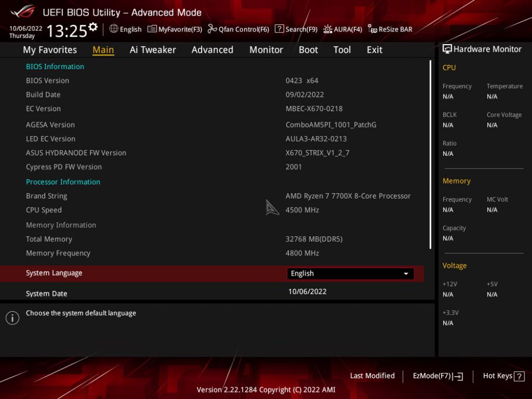Click the AMD Ryzen 7 7700X brand string
The width and height of the screenshot is (532, 399).
click(x=348, y=196)
